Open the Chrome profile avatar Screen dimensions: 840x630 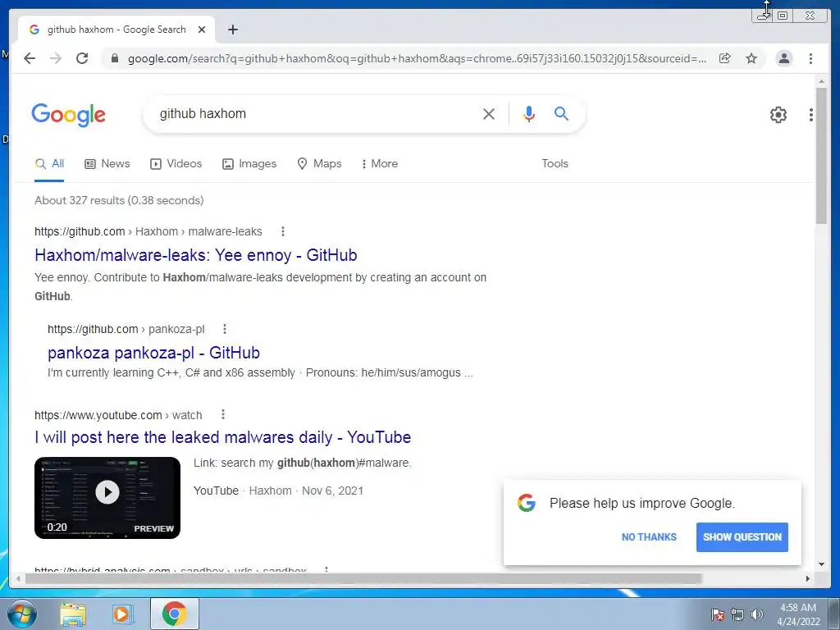click(x=783, y=58)
